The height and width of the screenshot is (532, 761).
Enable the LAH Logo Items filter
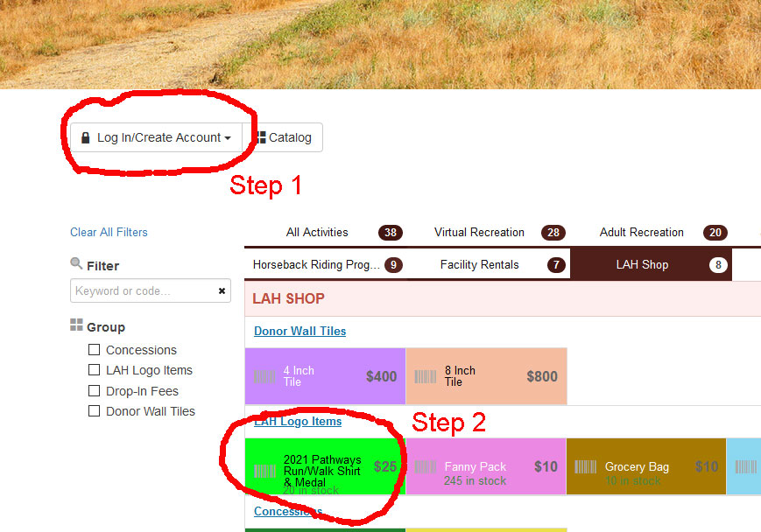click(95, 370)
